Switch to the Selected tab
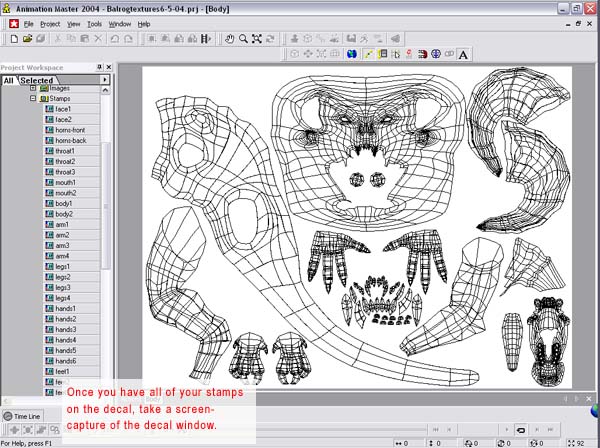Viewport: 600px width, 448px height. (36, 80)
